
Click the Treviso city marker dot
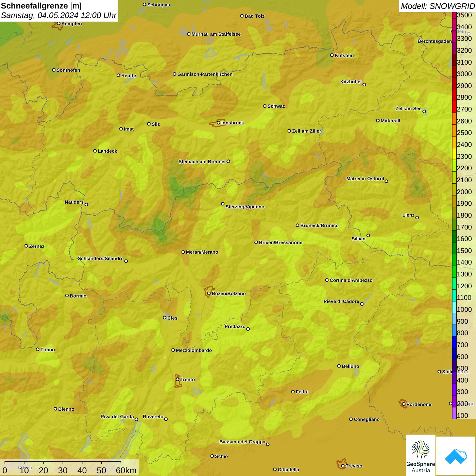tap(343, 466)
